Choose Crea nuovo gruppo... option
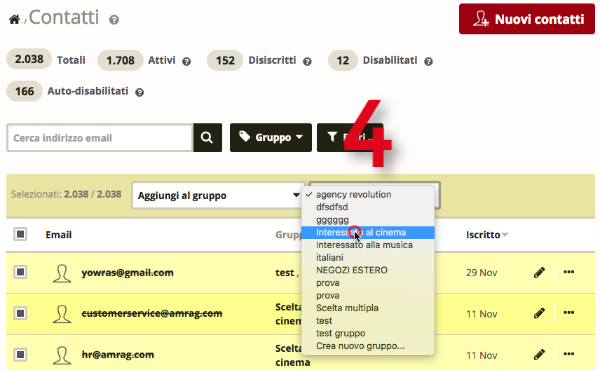 pyautogui.click(x=360, y=346)
